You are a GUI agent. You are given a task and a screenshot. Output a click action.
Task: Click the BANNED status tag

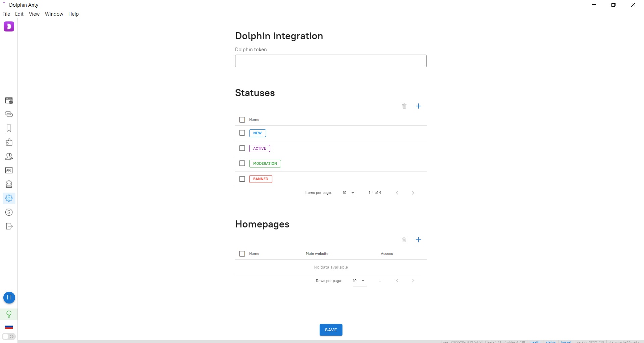click(x=261, y=179)
